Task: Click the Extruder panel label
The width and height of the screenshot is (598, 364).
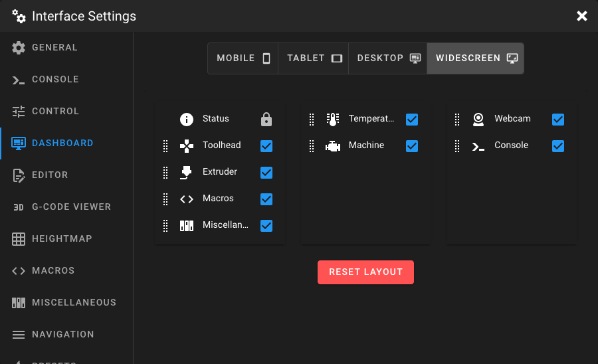Action: pos(220,172)
